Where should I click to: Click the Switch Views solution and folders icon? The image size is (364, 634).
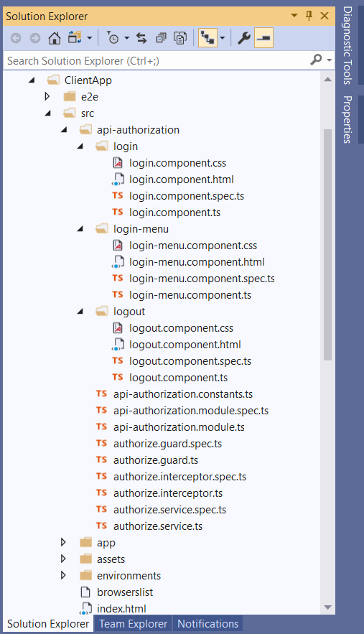[x=75, y=38]
